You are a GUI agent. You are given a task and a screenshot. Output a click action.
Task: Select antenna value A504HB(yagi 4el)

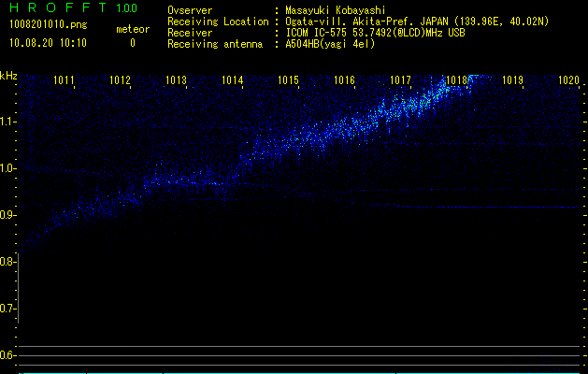tap(330, 44)
